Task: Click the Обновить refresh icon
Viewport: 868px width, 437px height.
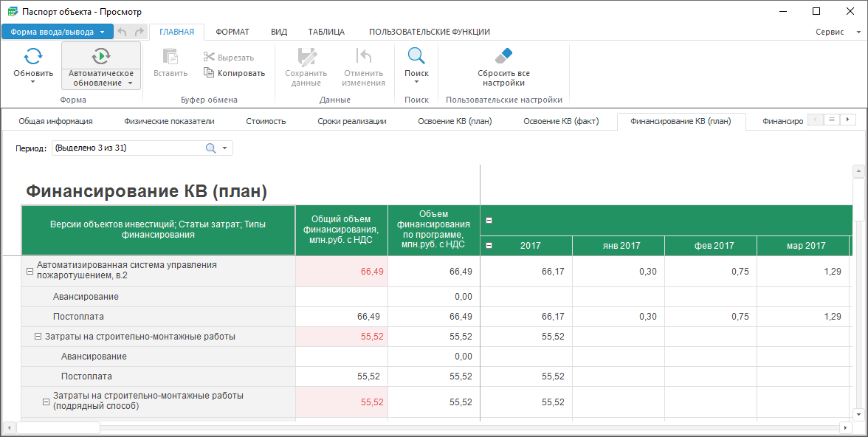Action: [x=33, y=56]
